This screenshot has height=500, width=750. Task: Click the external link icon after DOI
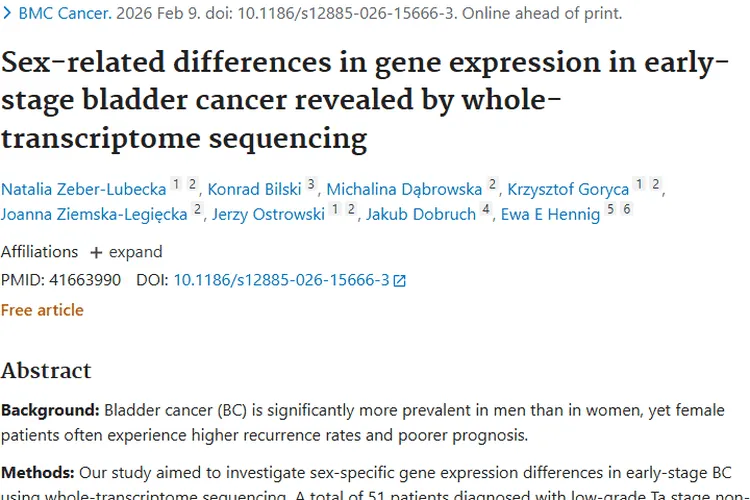click(x=400, y=281)
